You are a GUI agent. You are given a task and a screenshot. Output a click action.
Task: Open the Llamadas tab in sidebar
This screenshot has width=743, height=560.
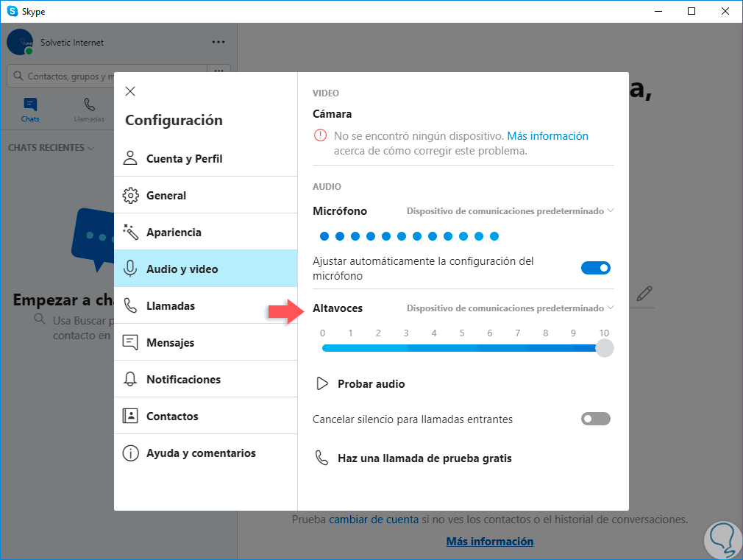point(89,109)
